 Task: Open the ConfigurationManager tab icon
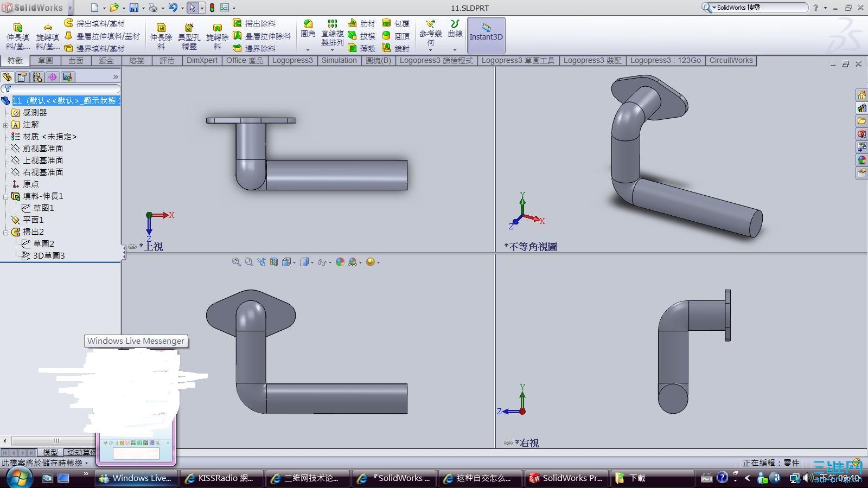(37, 77)
